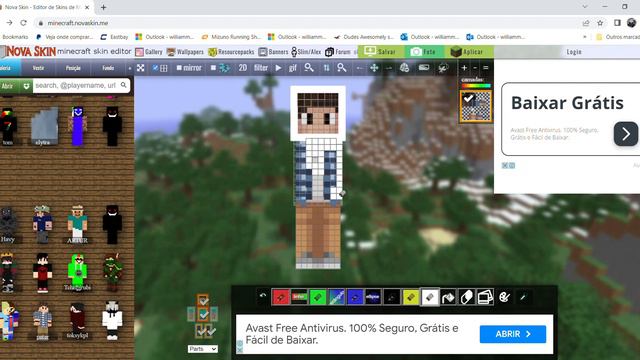The image size is (640, 360).
Task: Select the black brush swatch
Action: 392,297
